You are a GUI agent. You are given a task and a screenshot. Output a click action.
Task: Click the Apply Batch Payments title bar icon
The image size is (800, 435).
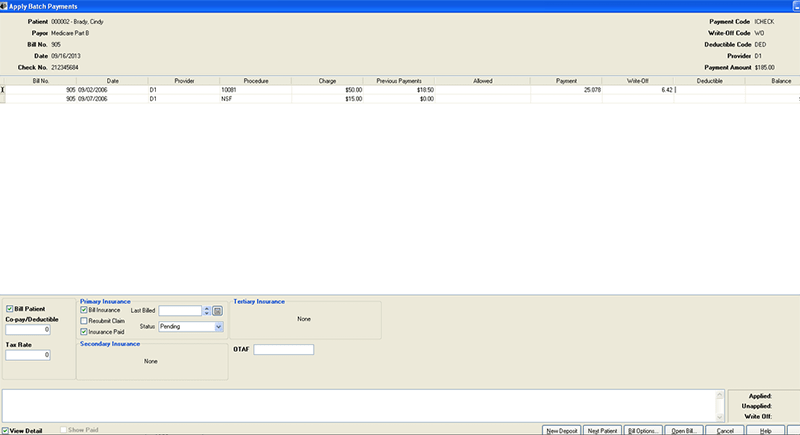[x=5, y=5]
